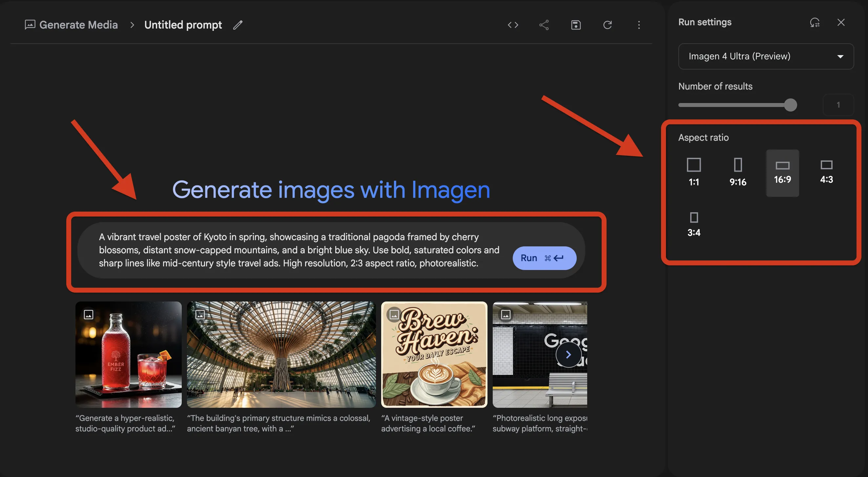Select the 9:16 aspect ratio option
Viewport: 868px width, 477px height.
pyautogui.click(x=737, y=172)
